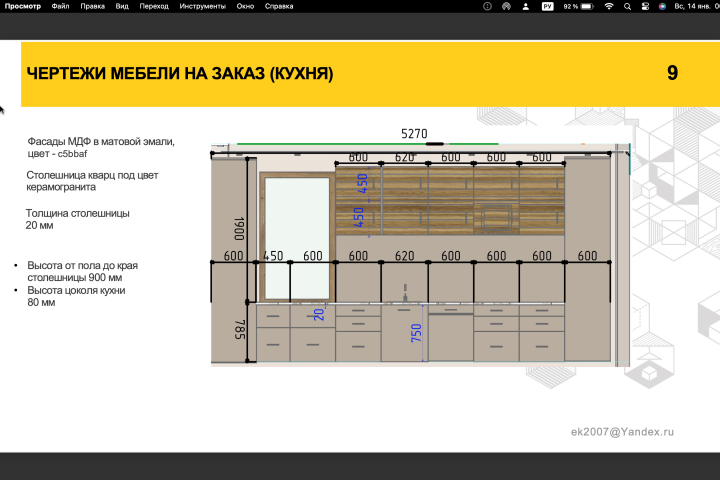This screenshot has width=720, height=480.
Task: Click the user account silhouette icon
Action: [x=526, y=6]
